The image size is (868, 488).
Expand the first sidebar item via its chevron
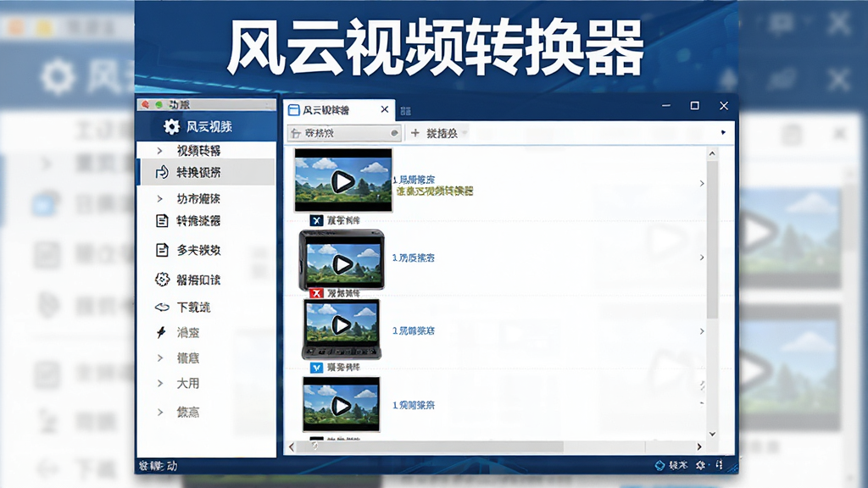pos(159,151)
